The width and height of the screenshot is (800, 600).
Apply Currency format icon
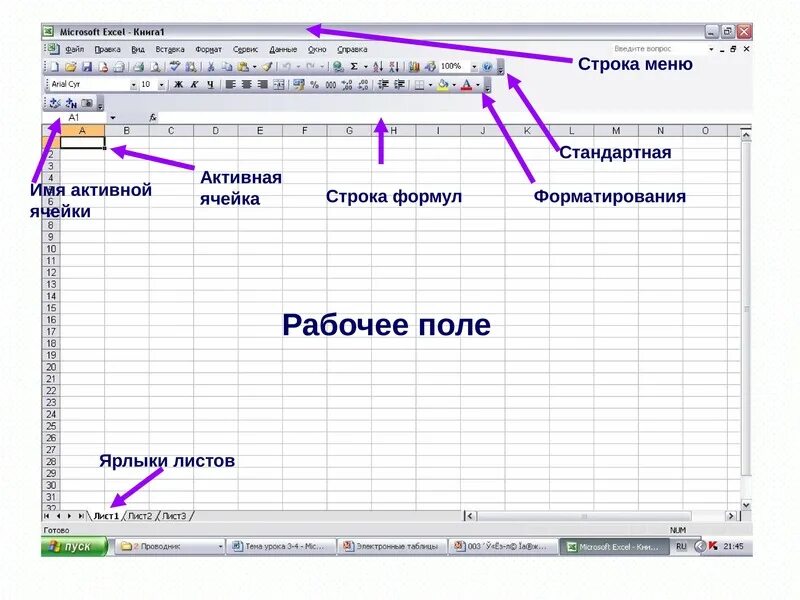point(298,85)
